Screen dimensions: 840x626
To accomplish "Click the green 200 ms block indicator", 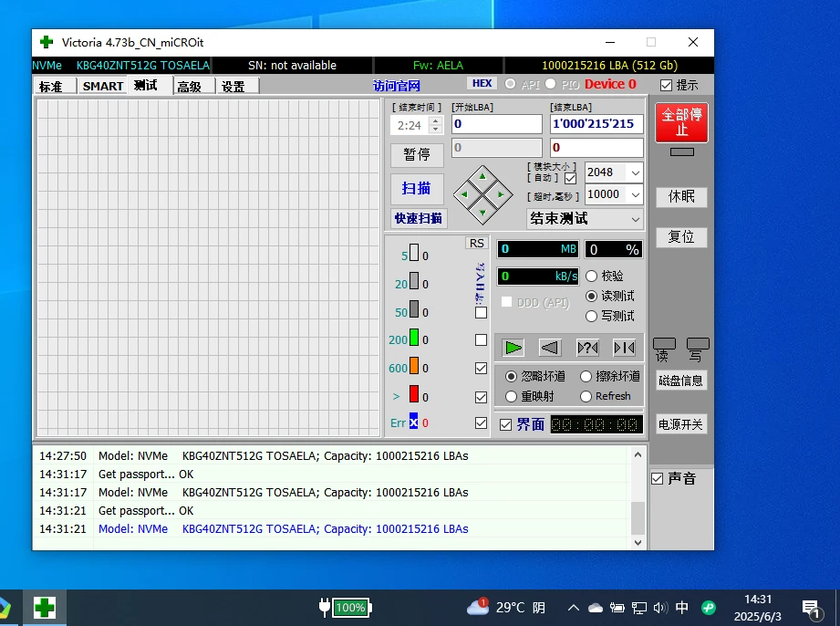I will (413, 338).
